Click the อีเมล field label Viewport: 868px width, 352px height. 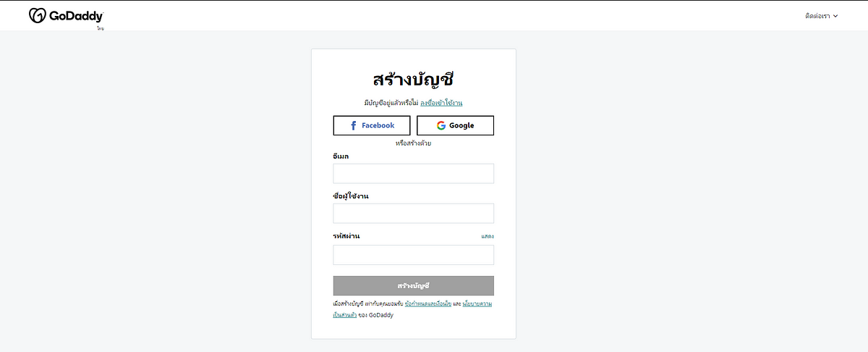[341, 156]
